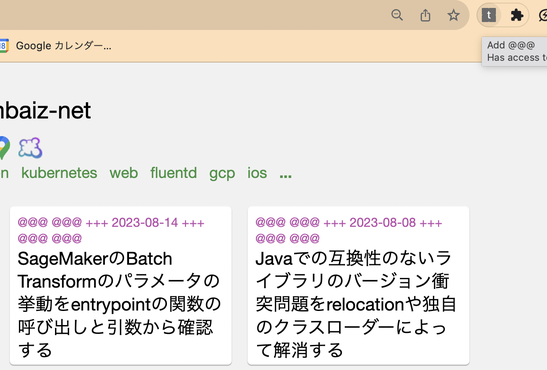Viewport: 547px width, 370px height.
Task: Click the 'Add @@@' extension tooltip
Action: 515,51
